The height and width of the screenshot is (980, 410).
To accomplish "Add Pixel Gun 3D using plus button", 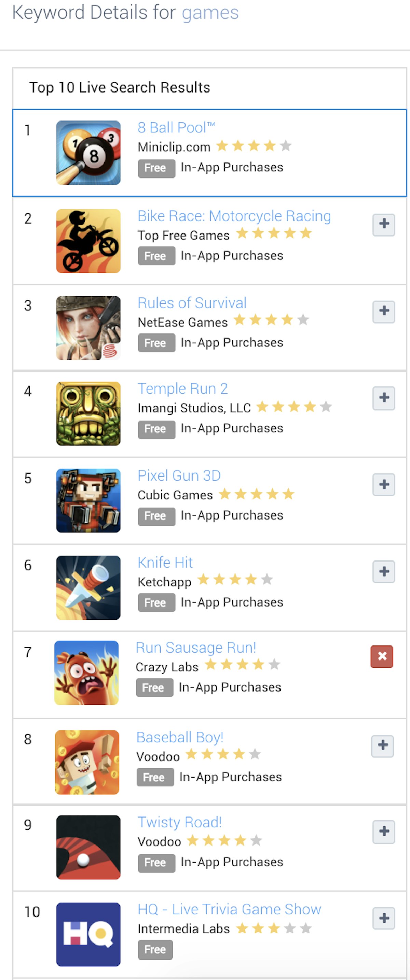I will coord(383,485).
